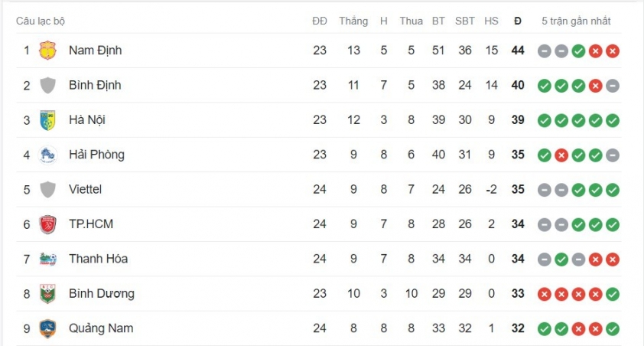Image resolution: width=644 pixels, height=346 pixels.
Task: Click the Đ points column header
Action: tap(518, 21)
